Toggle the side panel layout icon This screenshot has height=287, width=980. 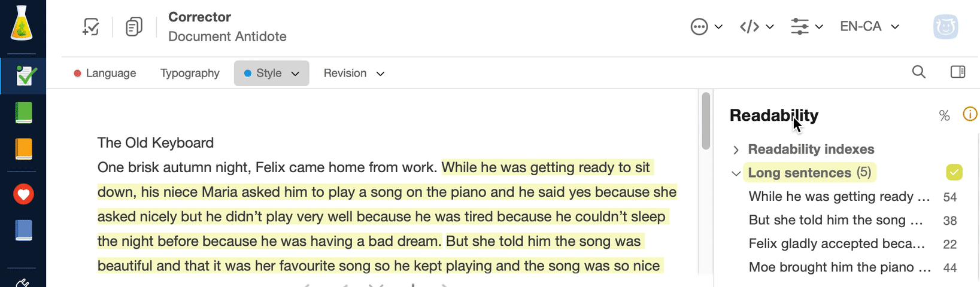click(x=957, y=72)
